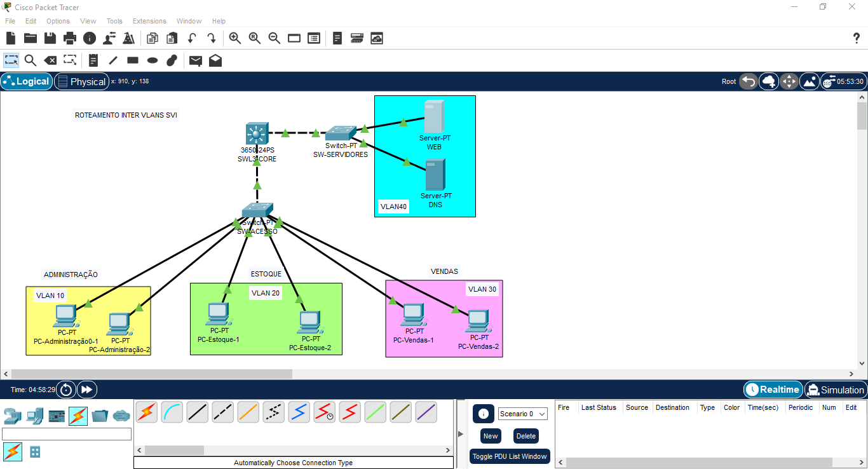Create a new cluster with the cloud icon
Viewport: 868px width, 469px height.
[x=769, y=81]
